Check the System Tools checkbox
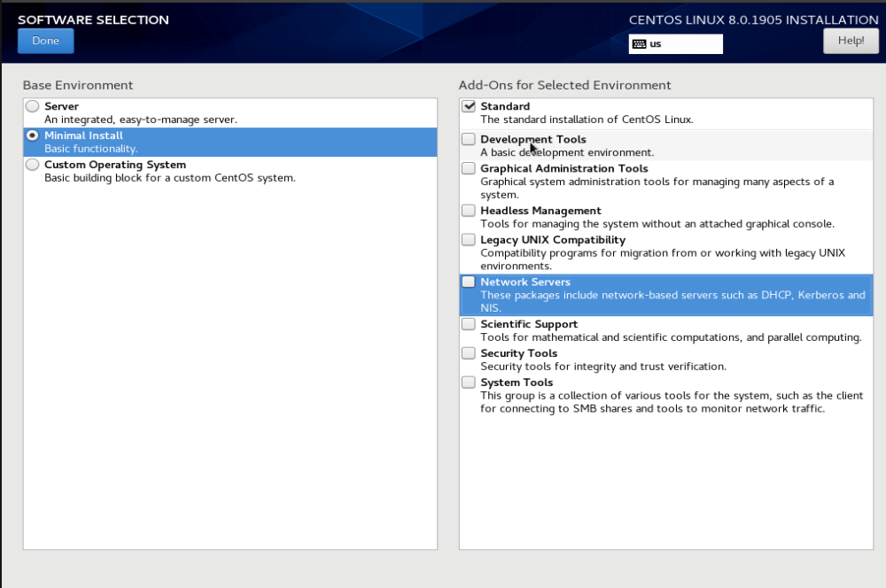Screen dimensions: 886x588 (x=469, y=383)
